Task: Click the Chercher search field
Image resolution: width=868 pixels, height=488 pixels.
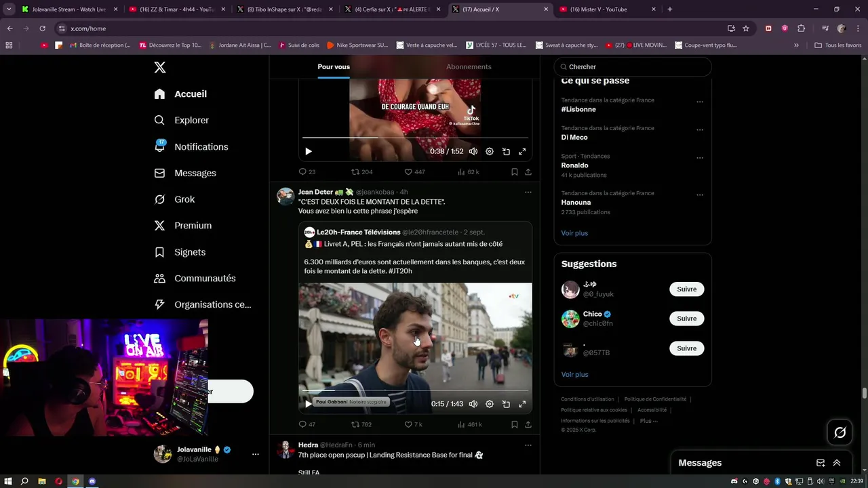Action: pos(633,67)
